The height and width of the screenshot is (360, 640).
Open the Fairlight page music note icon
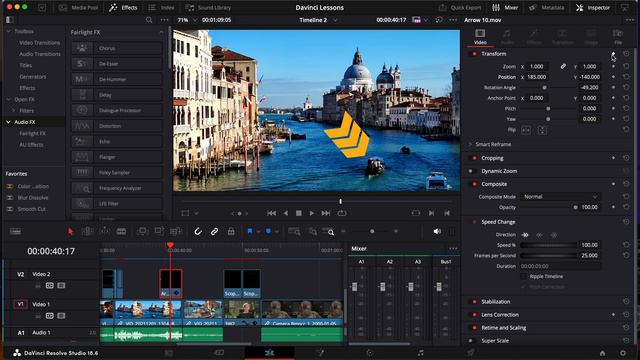pyautogui.click(x=420, y=353)
